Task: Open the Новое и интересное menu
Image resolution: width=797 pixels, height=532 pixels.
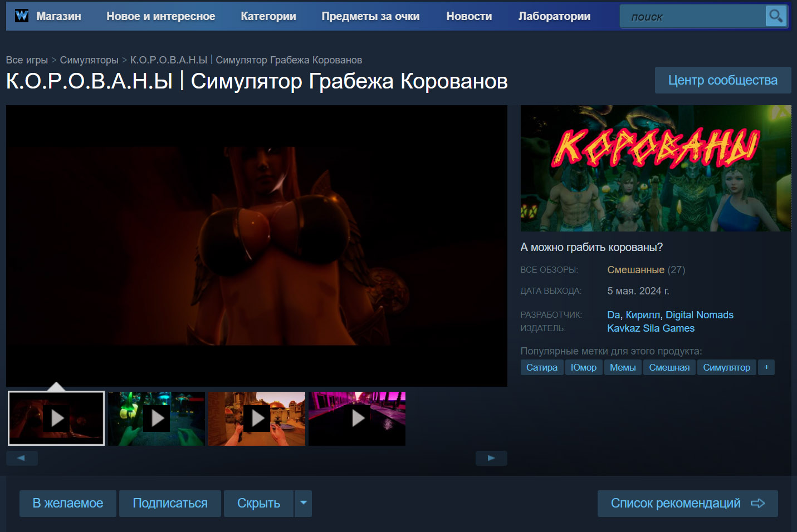Action: (x=161, y=16)
